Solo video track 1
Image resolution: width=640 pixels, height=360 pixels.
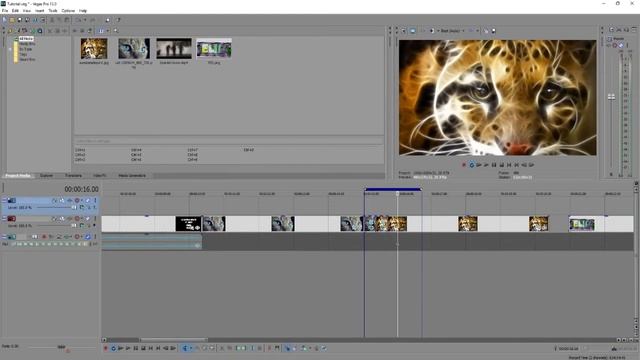point(95,200)
